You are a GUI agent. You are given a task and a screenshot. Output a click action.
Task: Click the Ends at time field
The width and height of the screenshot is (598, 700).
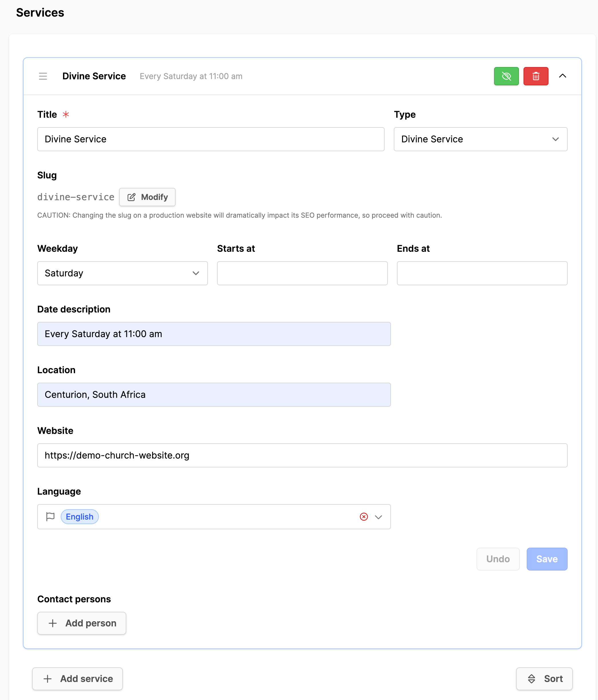click(482, 273)
